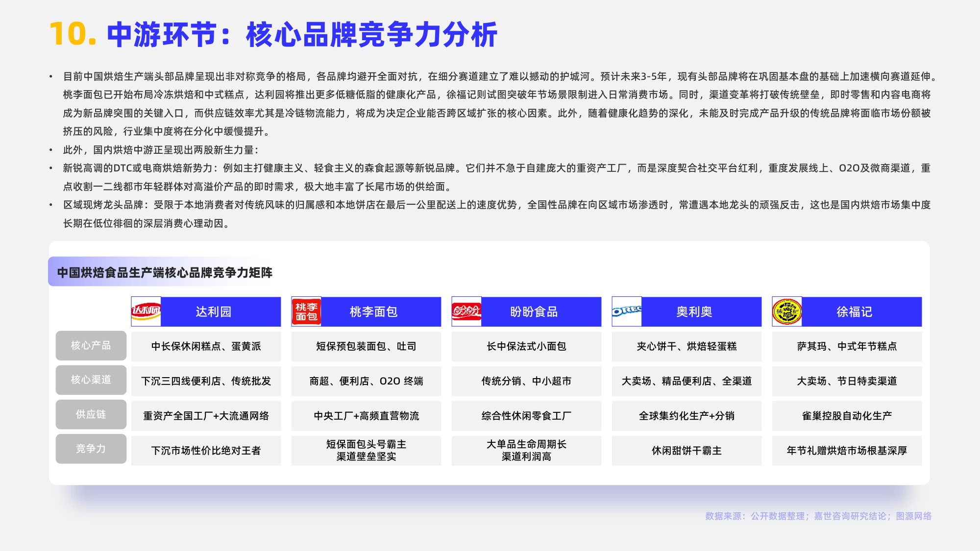The height and width of the screenshot is (551, 980).
Task: Click the cell 休闲甜饼干霸主
Action: tap(686, 451)
